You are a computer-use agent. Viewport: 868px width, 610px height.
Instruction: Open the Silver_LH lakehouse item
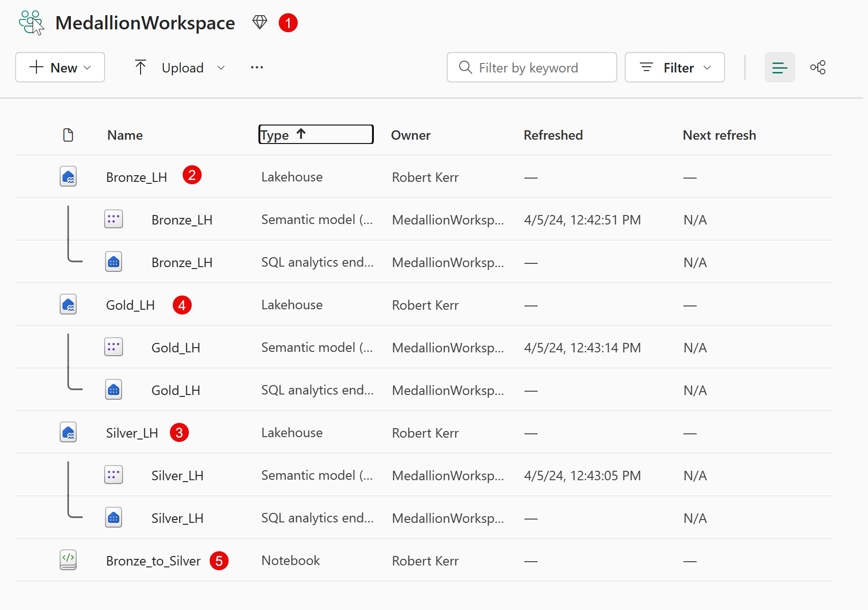point(132,433)
